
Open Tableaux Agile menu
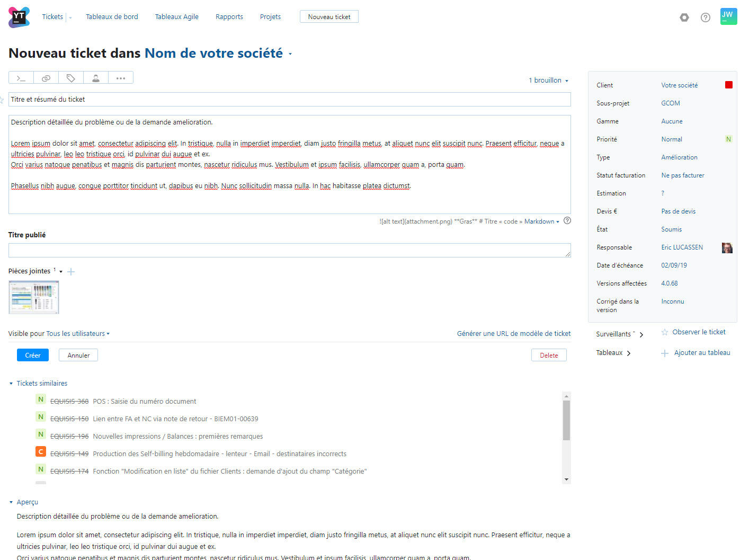pos(176,17)
